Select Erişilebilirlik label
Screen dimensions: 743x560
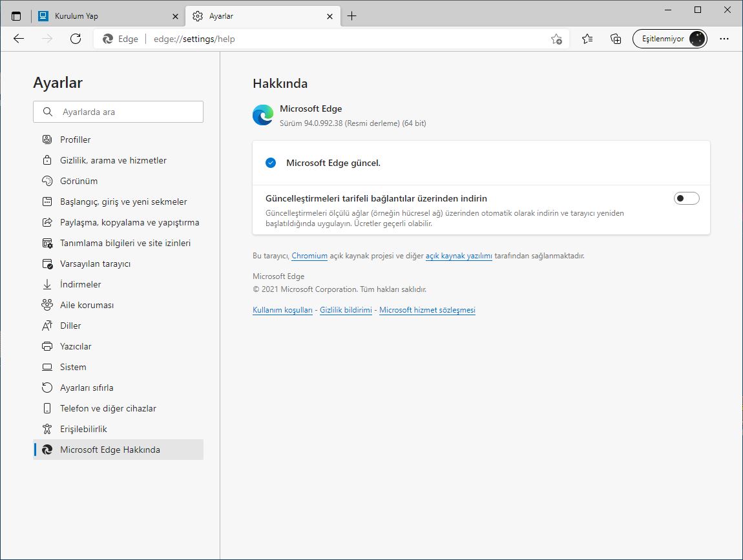click(83, 429)
